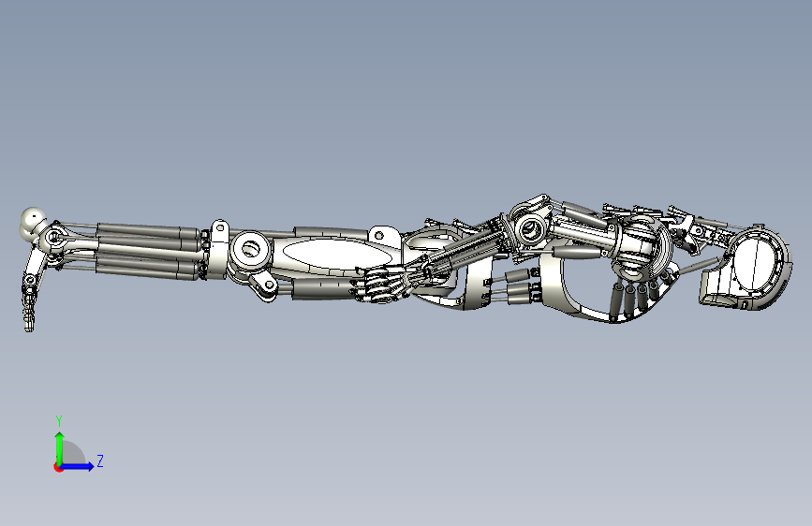Select the round housing at shoulder end
The image size is (812, 526).
[758, 269]
